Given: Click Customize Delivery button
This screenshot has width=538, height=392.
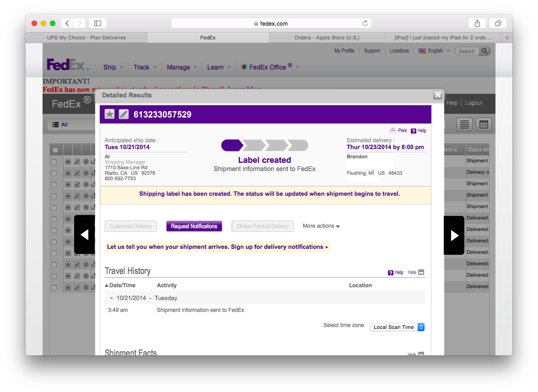Looking at the screenshot, I should pos(131,226).
